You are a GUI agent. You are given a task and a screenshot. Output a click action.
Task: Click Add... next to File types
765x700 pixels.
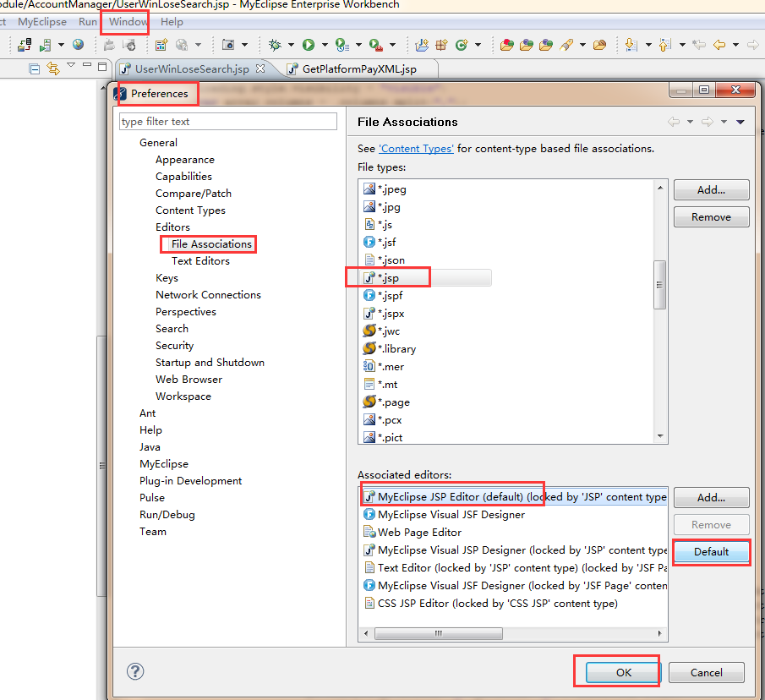[712, 189]
